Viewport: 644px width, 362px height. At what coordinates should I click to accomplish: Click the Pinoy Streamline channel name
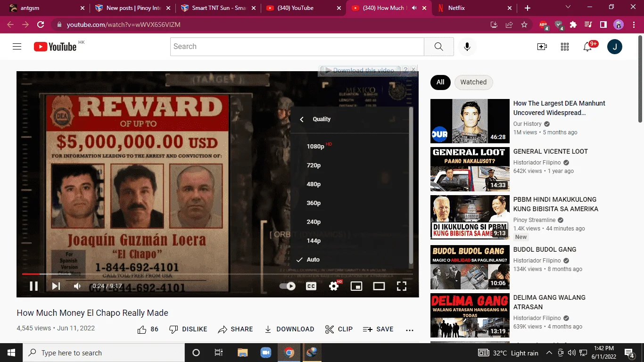(x=535, y=220)
